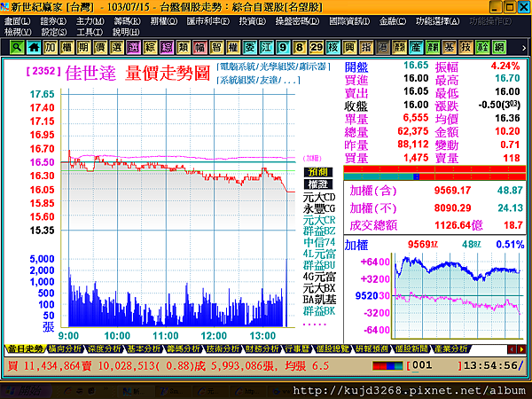532x399 pixels.
Task: Select warrant BA凱基 in list
Action: (x=319, y=300)
